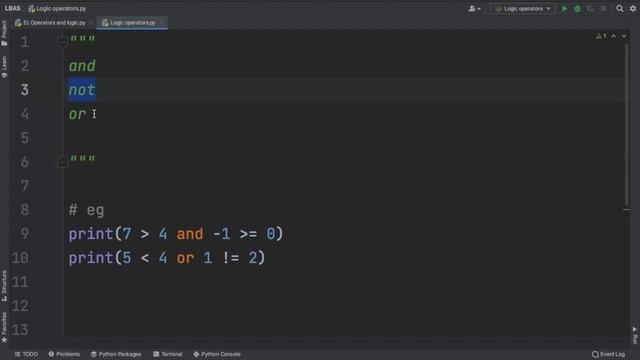Click the highlighted word 'not'

(x=82, y=90)
